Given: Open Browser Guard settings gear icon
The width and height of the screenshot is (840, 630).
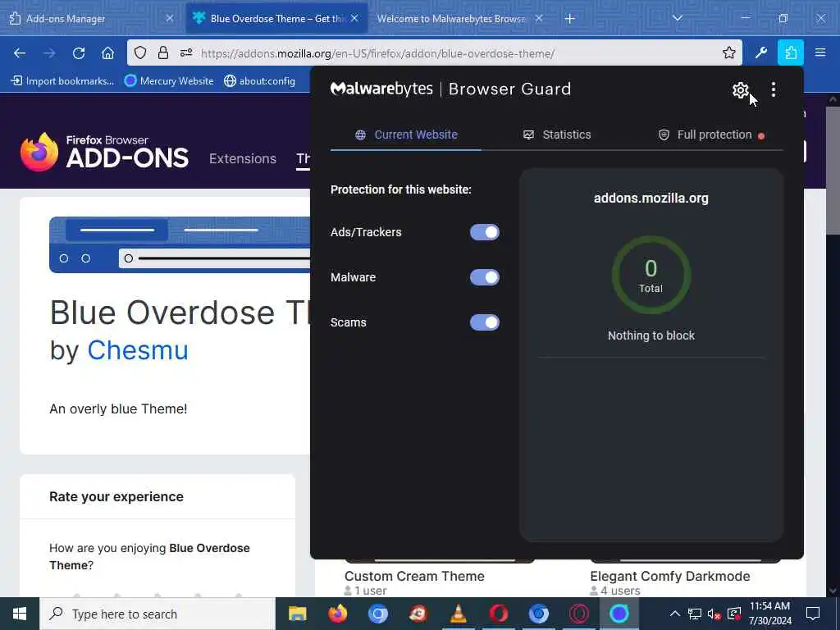Looking at the screenshot, I should pos(741,90).
